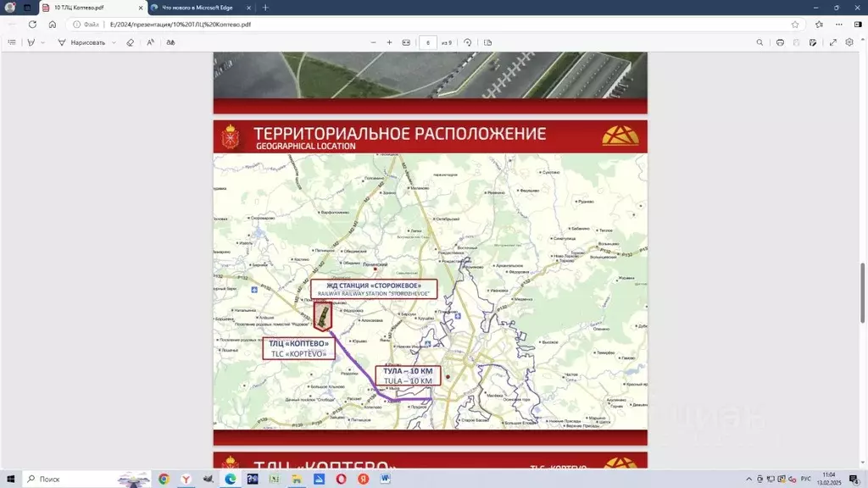Open a new browser tab

click(x=265, y=8)
